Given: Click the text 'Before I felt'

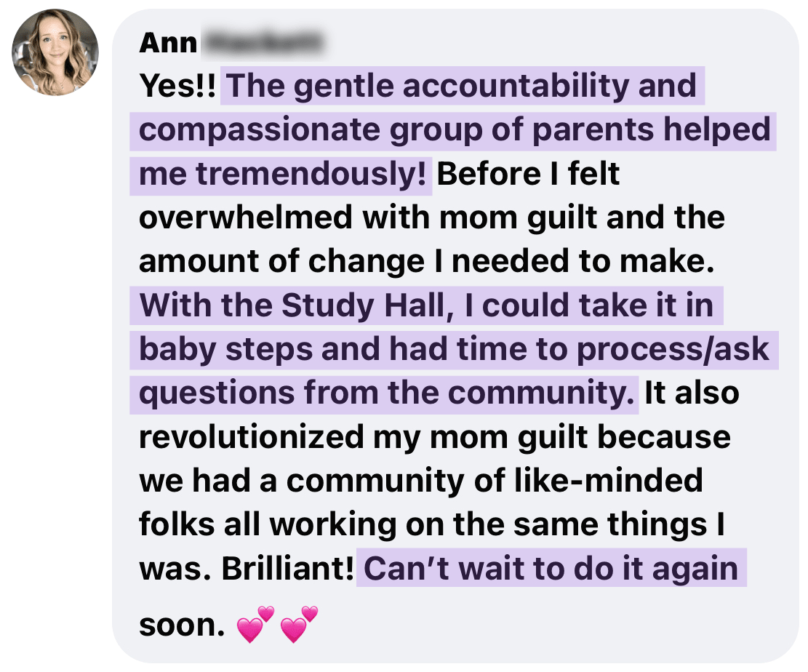Looking at the screenshot, I should pos(528,175).
